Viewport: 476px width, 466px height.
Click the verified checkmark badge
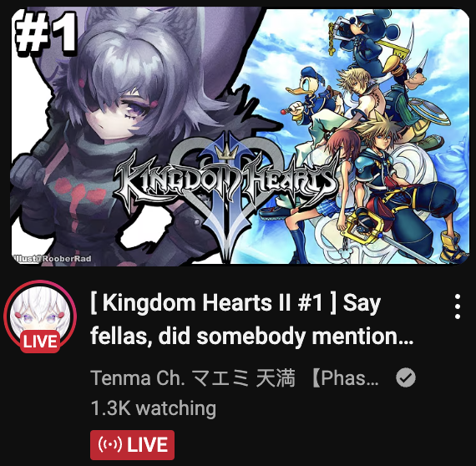click(406, 377)
